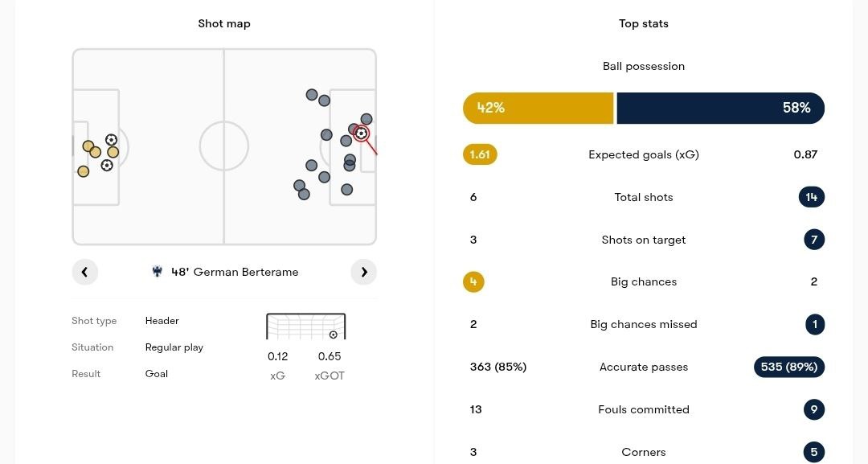Go to previous shot with left chevron
The width and height of the screenshot is (868, 464).
(x=84, y=272)
